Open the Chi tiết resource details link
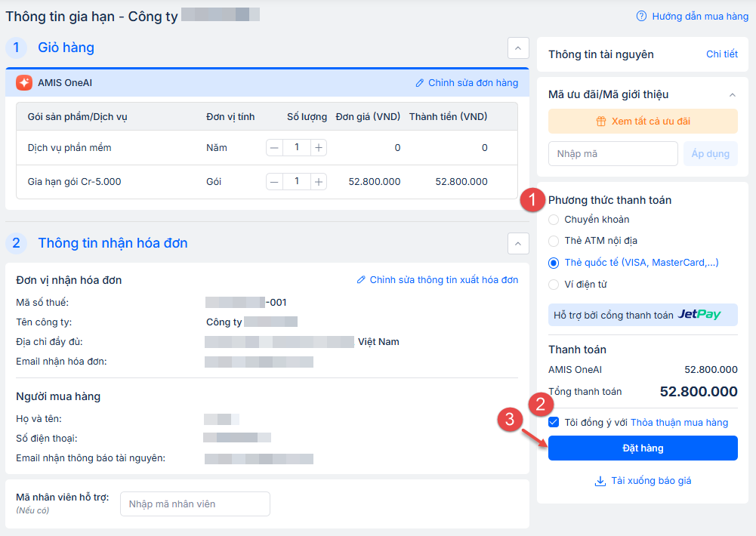756x536 pixels. [721, 54]
